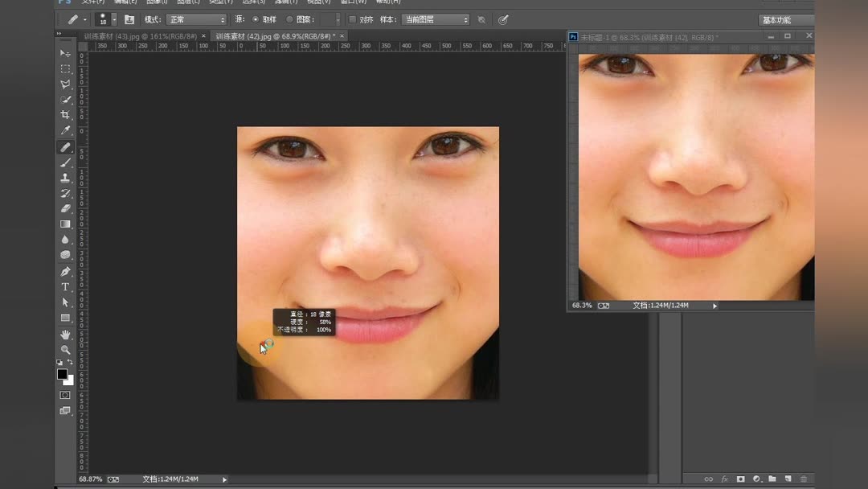Viewport: 868px width, 489px height.
Task: Select the 取样 source radio button
Action: pyautogui.click(x=256, y=19)
